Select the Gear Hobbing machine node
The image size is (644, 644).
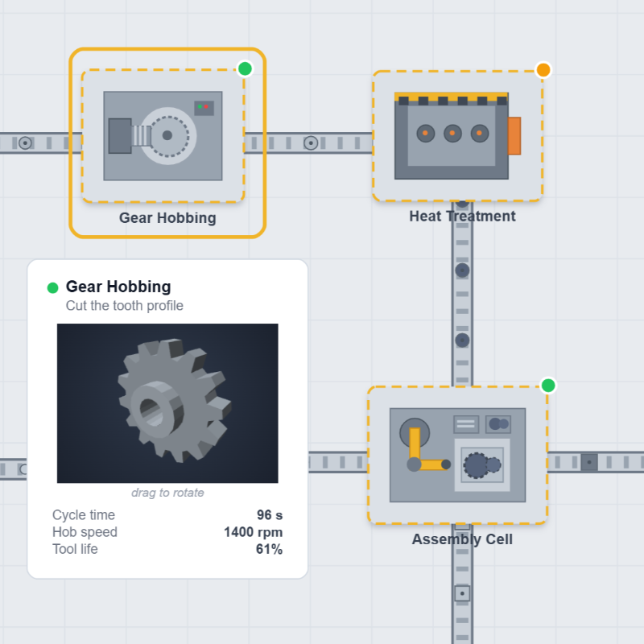pos(163,136)
